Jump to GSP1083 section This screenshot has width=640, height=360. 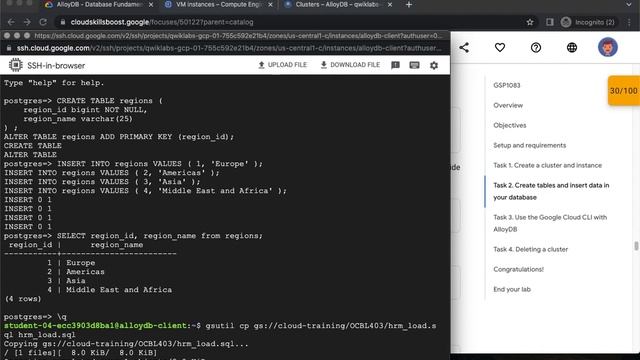507,85
